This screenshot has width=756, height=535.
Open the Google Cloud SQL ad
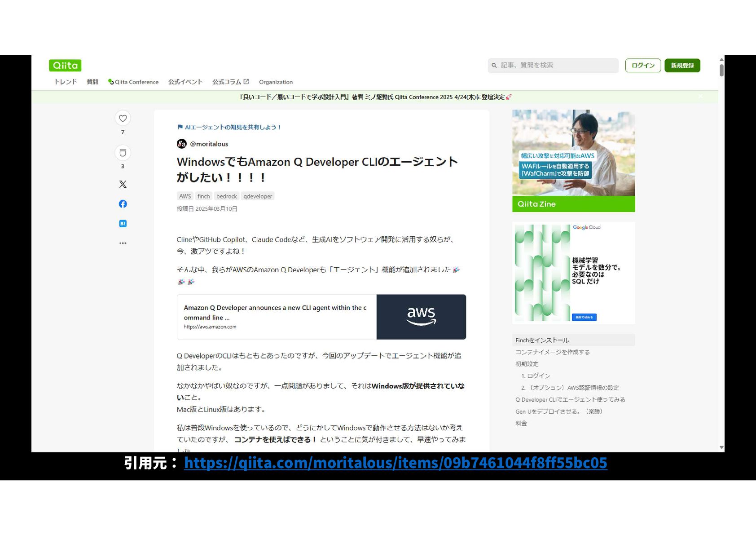[574, 273]
